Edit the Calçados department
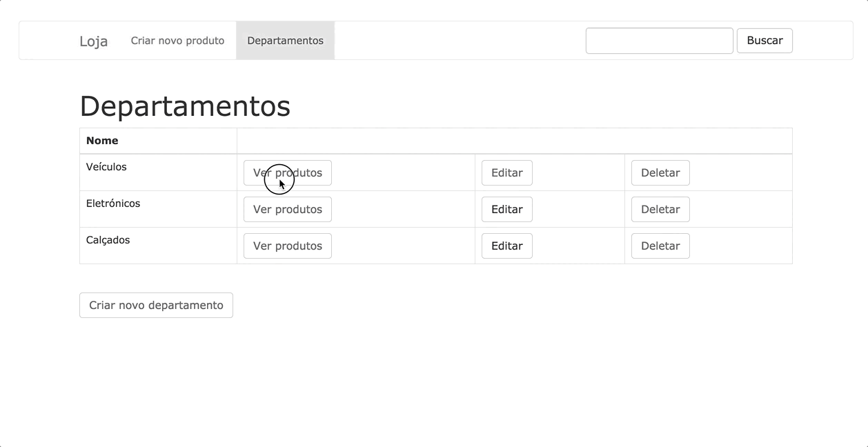Viewport: 868px width, 447px height. [x=506, y=246]
